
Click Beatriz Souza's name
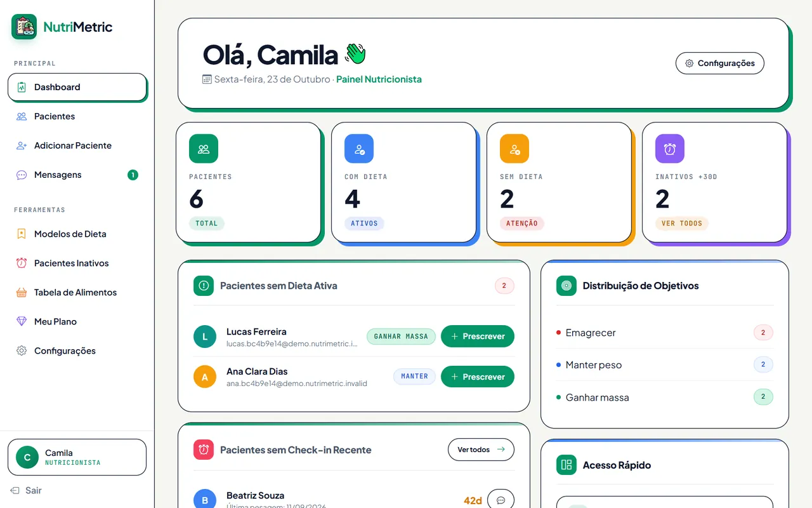[x=255, y=495]
